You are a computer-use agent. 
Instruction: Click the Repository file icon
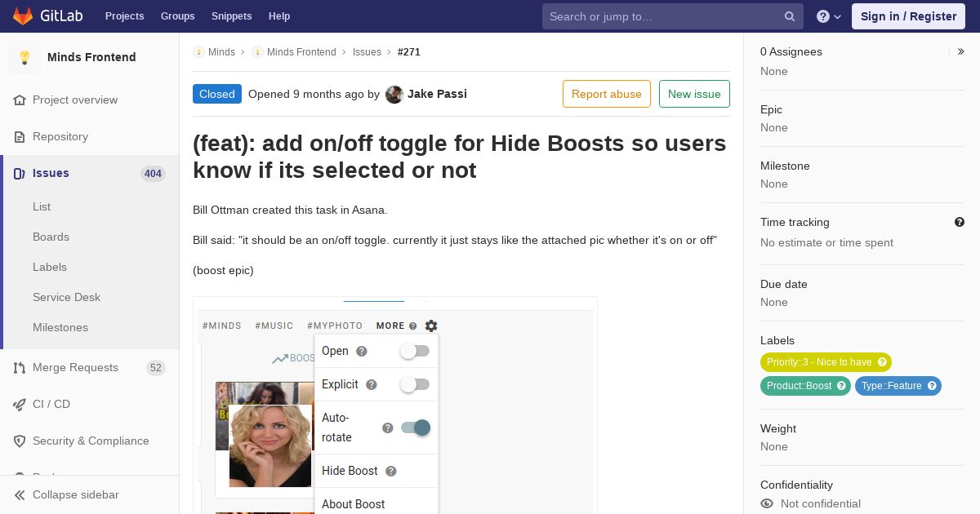pyautogui.click(x=20, y=136)
